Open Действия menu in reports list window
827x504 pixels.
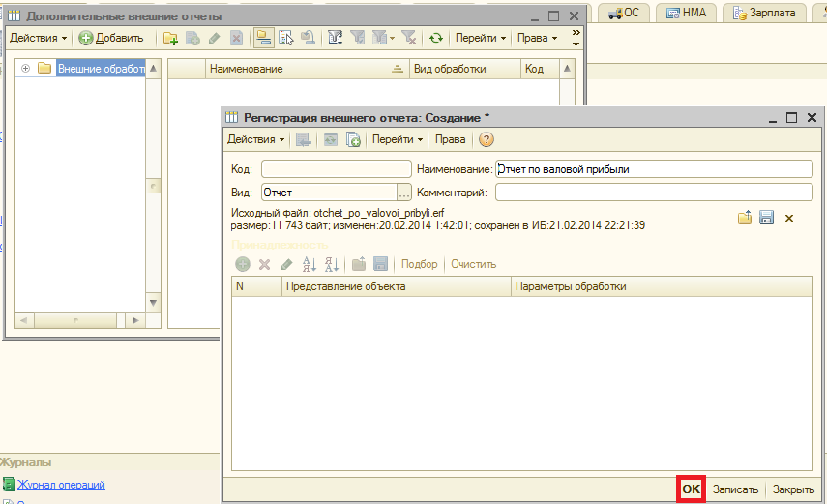38,38
